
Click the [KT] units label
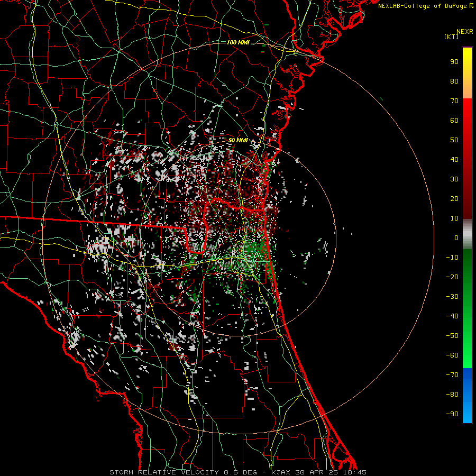tap(452, 36)
